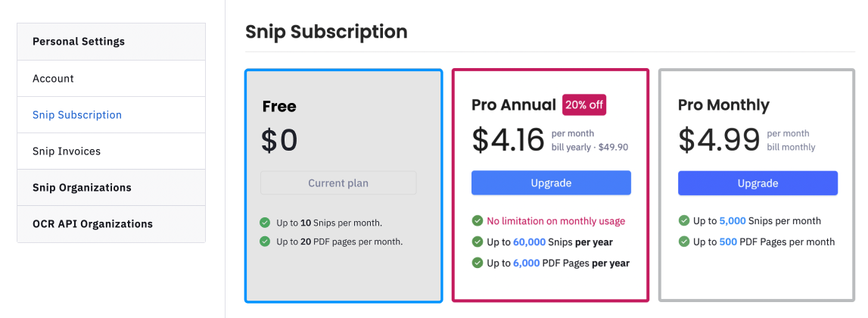Click check icon beside 6,000 PDF Pages
This screenshot has width=868, height=318.
point(478,263)
